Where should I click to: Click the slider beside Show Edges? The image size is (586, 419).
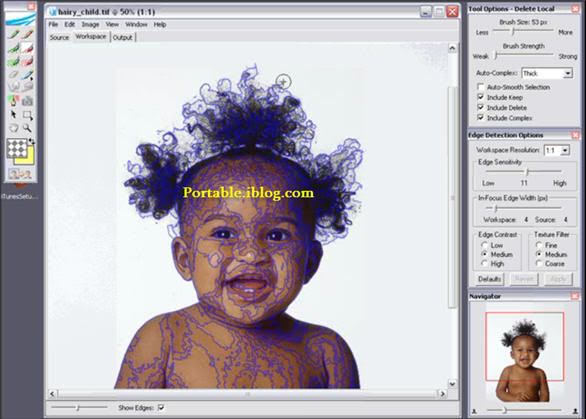click(79, 407)
